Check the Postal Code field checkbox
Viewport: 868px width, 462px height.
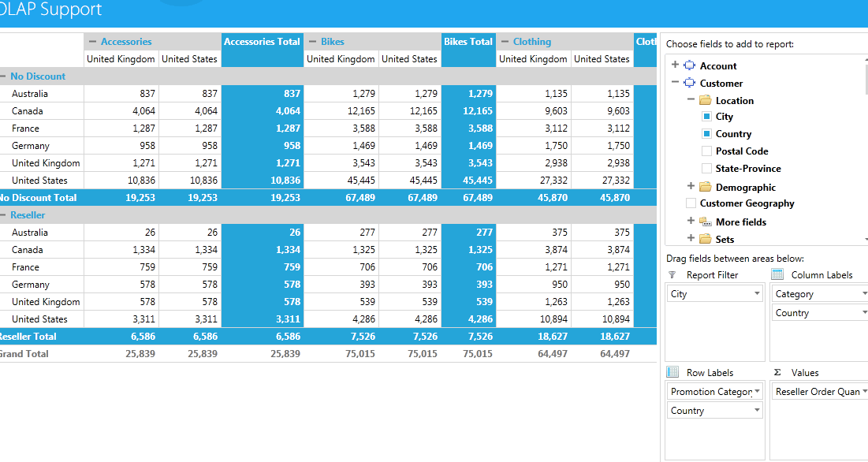coord(706,151)
